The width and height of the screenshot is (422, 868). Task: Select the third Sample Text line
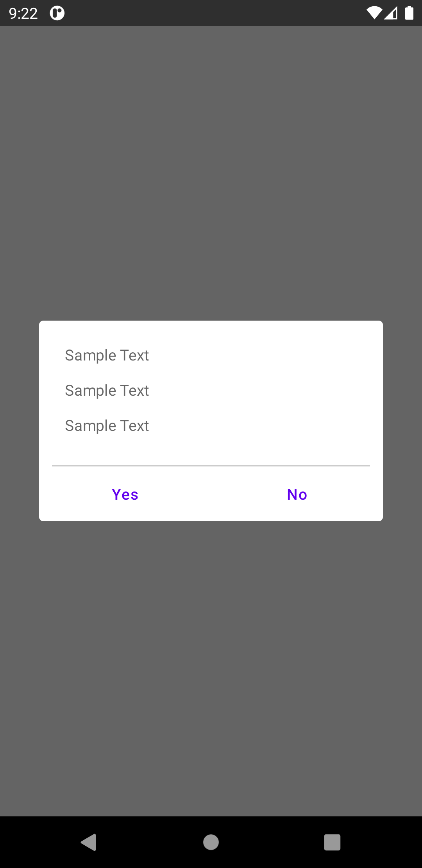click(x=107, y=425)
